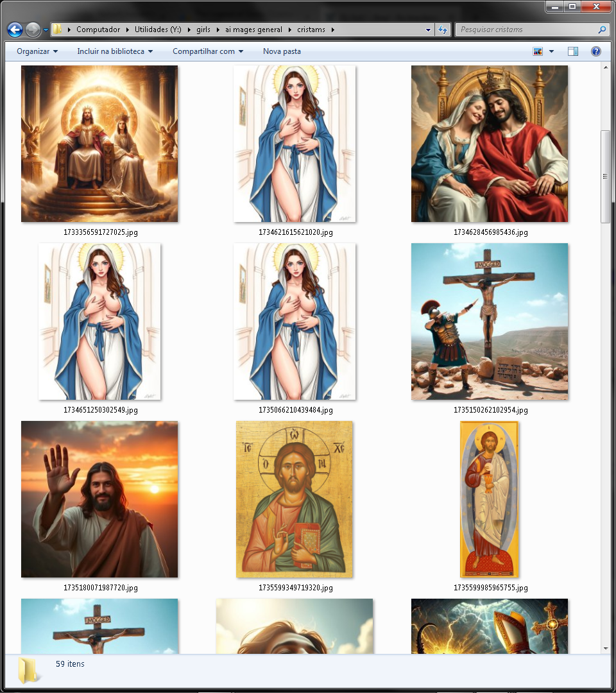Select Computador in the address path
616x693 pixels.
[x=98, y=30]
